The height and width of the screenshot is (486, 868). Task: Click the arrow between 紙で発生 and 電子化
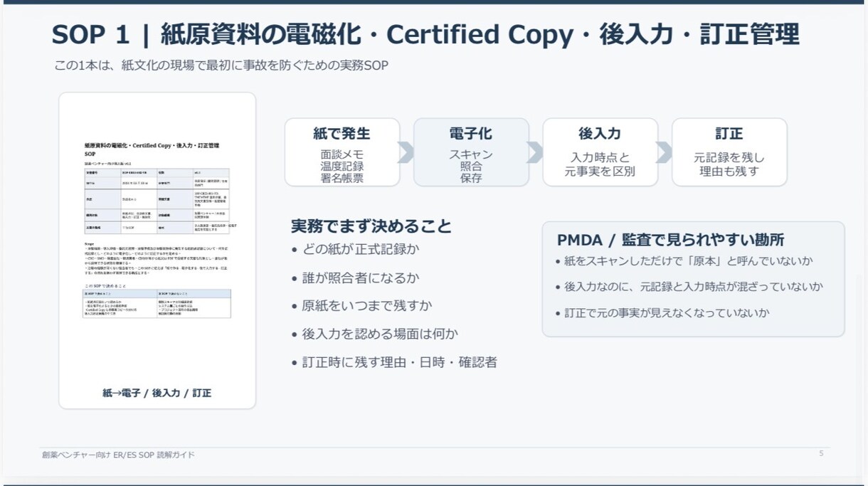point(406,152)
